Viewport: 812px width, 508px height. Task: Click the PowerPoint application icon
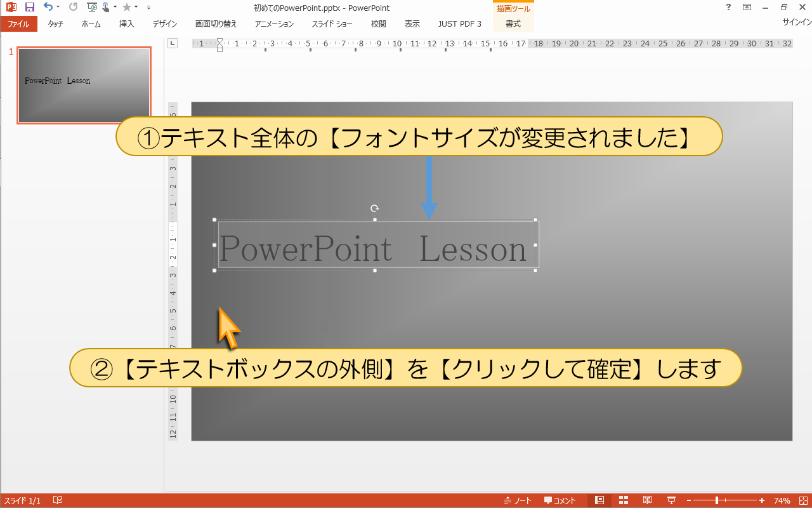11,8
